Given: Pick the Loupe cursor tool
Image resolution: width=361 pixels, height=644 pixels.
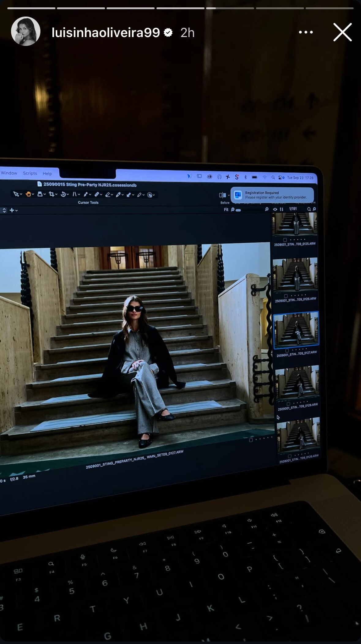Looking at the screenshot, I should 40,194.
